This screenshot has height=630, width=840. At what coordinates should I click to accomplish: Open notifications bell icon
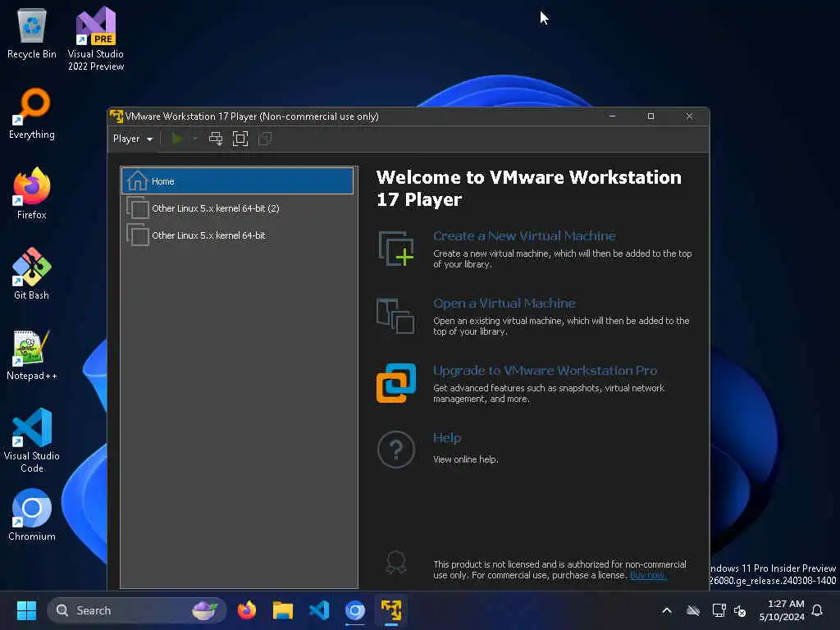818,610
